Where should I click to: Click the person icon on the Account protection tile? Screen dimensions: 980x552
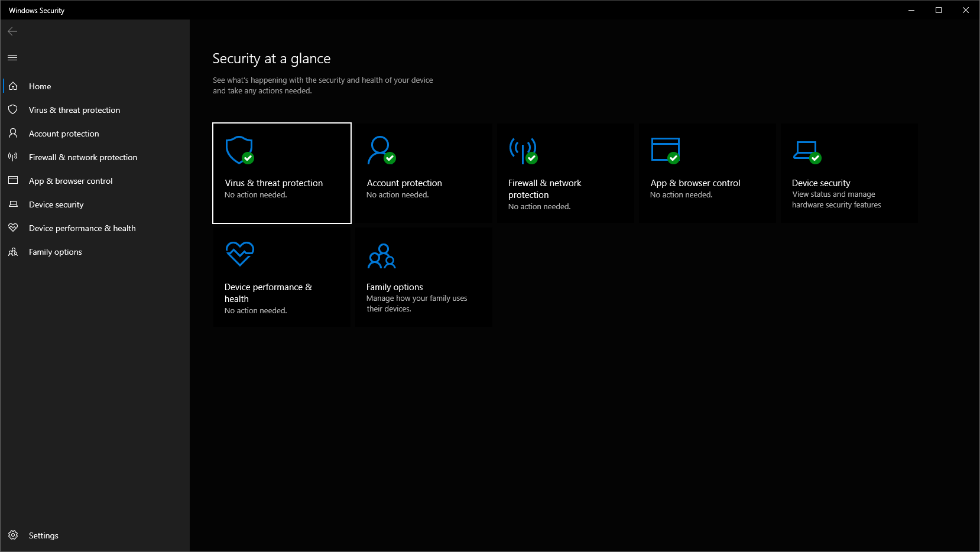[381, 150]
